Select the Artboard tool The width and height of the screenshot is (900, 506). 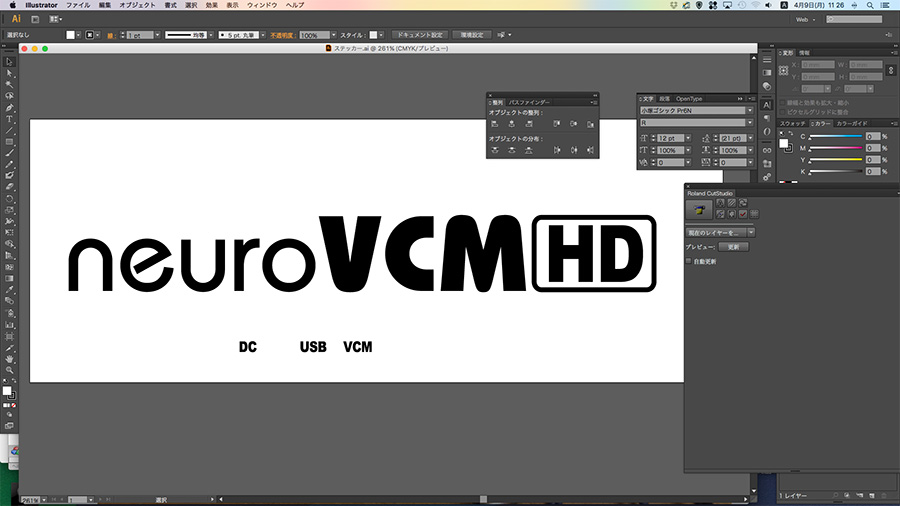tap(9, 337)
